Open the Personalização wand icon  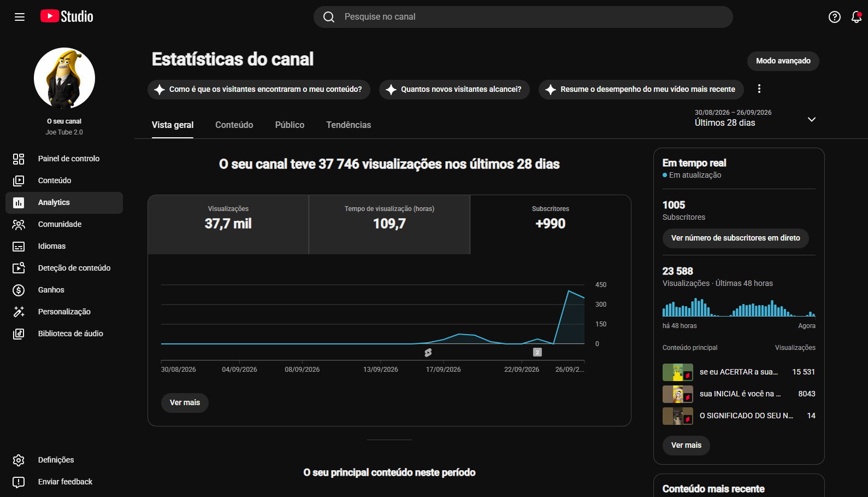coord(19,312)
